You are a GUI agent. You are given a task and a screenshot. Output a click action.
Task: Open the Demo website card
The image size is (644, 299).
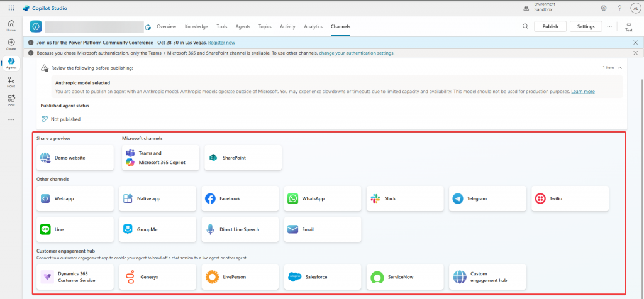coord(75,158)
